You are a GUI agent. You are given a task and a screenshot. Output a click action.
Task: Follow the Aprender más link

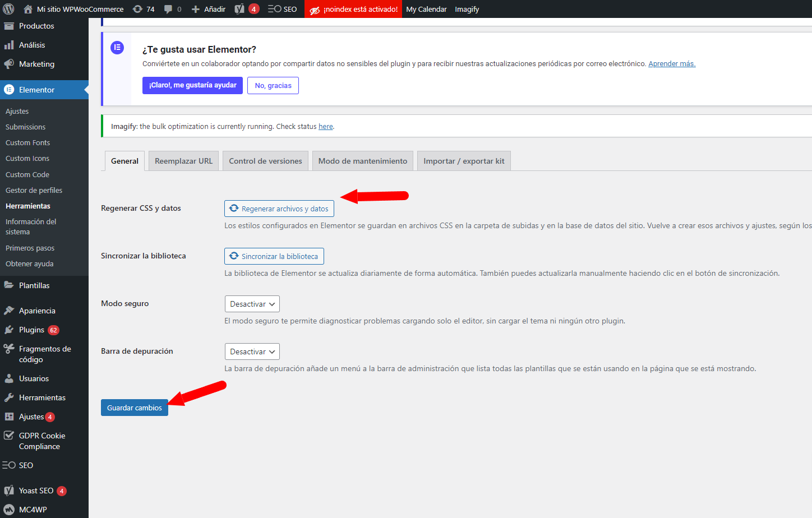click(672, 64)
